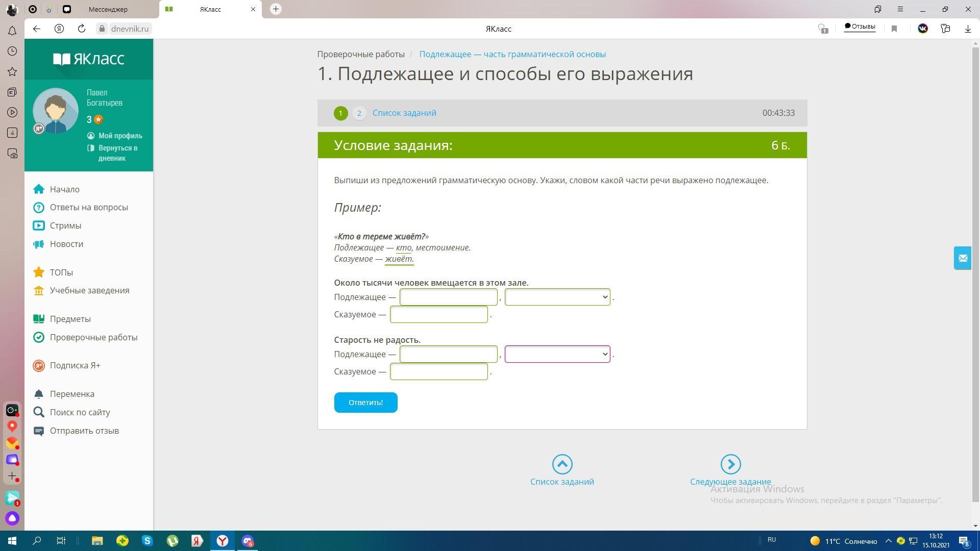Expand part-of-speech dropdown for Старость sentence
Image resolution: width=980 pixels, height=551 pixels.
[557, 354]
